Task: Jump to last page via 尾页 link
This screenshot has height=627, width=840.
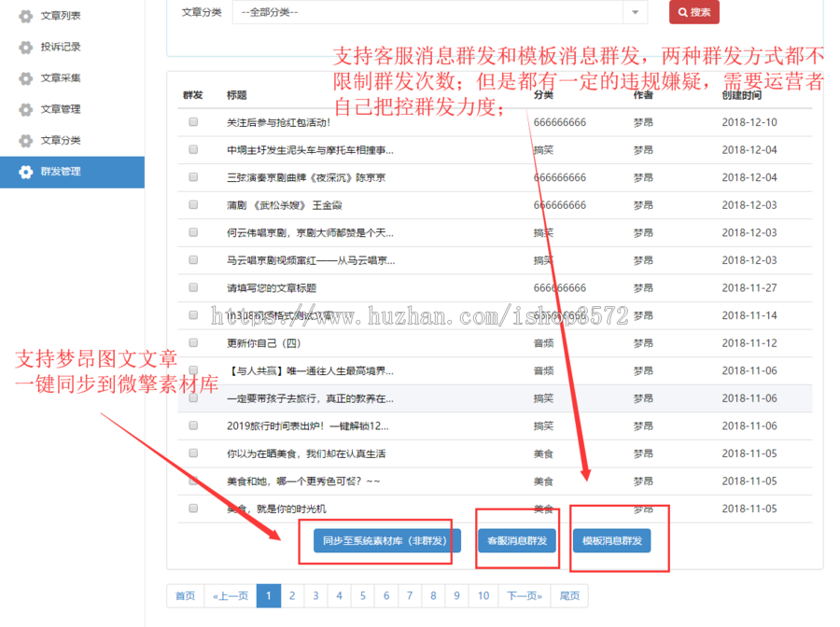Action: pyautogui.click(x=569, y=595)
